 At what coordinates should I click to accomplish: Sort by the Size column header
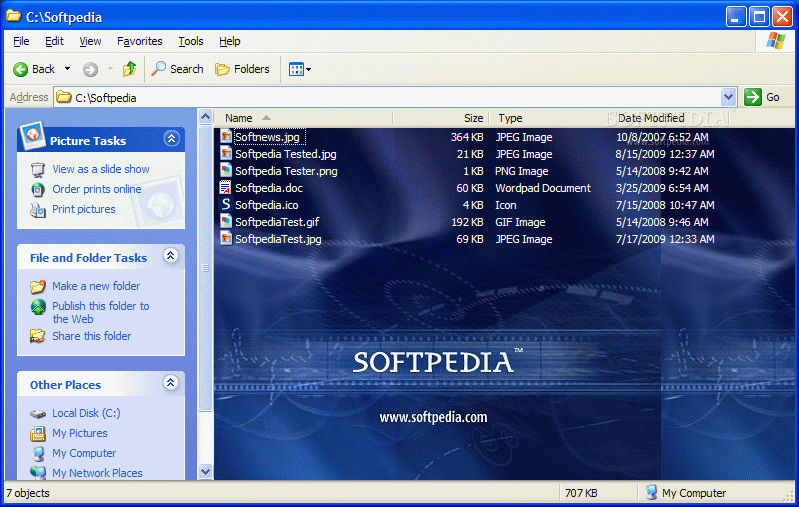441,118
